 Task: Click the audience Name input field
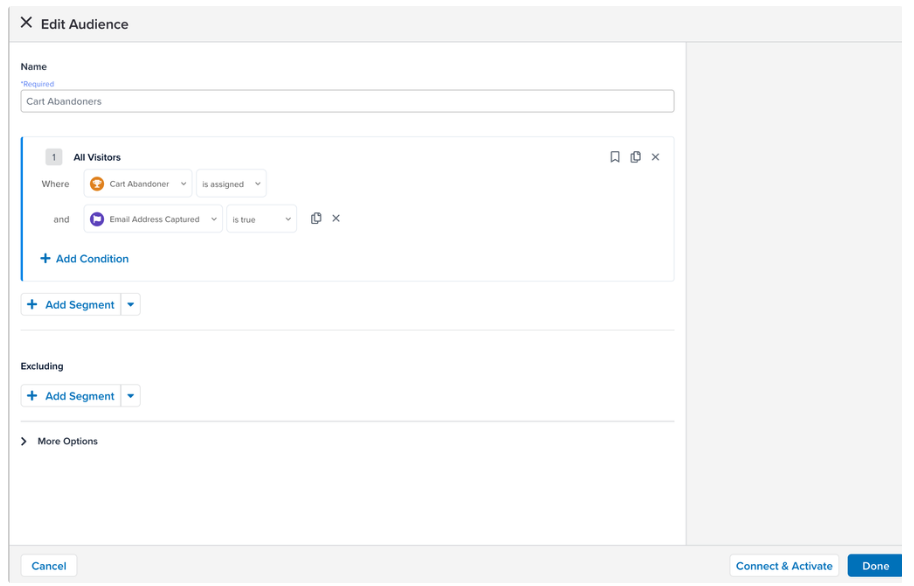click(x=347, y=101)
